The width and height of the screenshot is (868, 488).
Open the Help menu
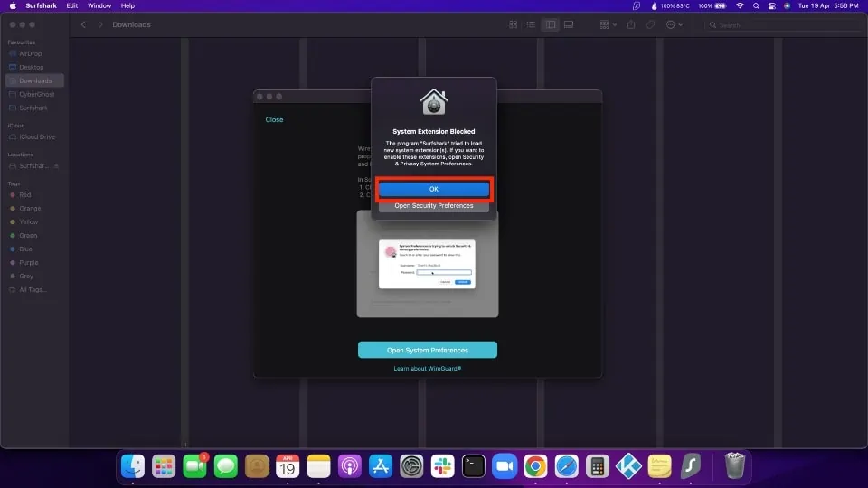127,5
